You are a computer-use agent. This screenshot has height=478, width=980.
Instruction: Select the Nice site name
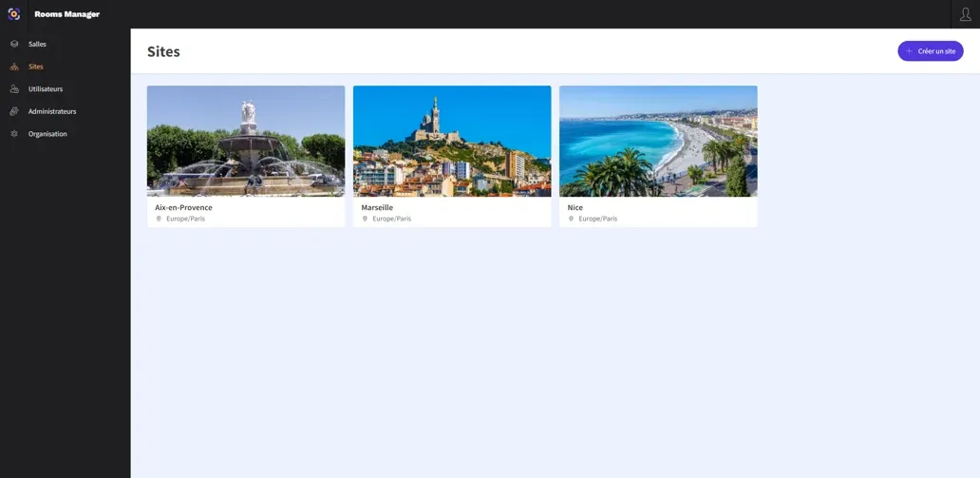coord(575,208)
